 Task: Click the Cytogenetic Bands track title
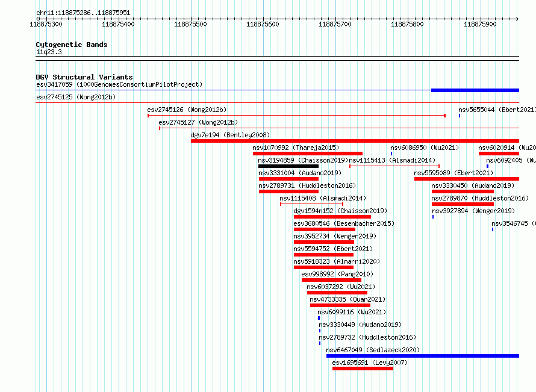pyautogui.click(x=72, y=45)
